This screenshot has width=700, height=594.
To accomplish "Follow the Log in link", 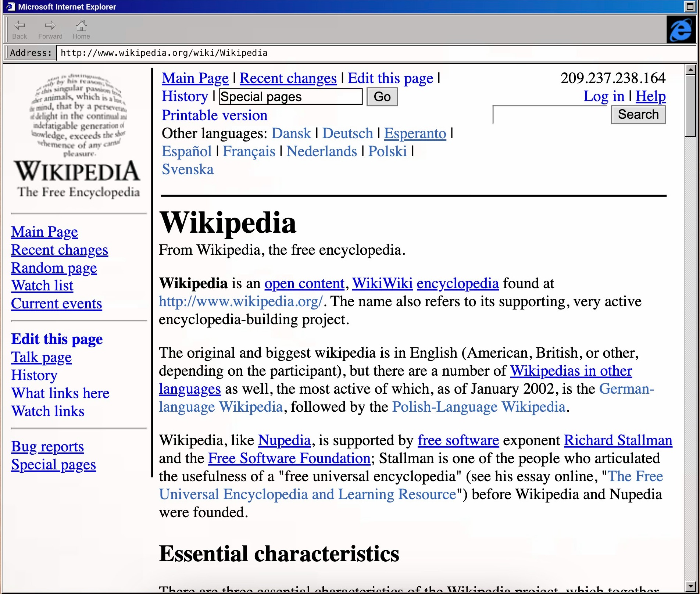I will tap(604, 96).
